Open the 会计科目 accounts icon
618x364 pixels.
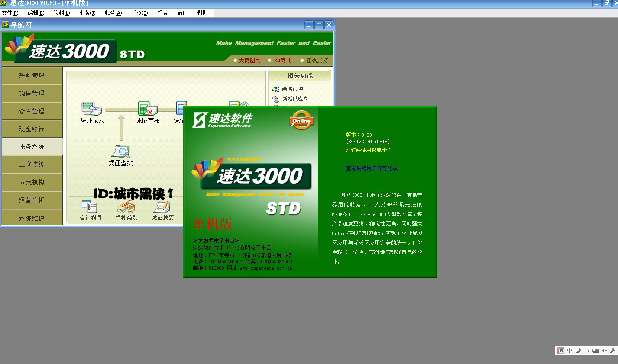(90, 207)
